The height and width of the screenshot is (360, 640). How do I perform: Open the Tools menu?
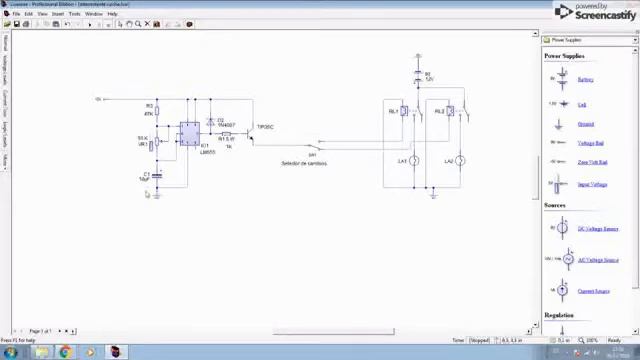tap(75, 14)
